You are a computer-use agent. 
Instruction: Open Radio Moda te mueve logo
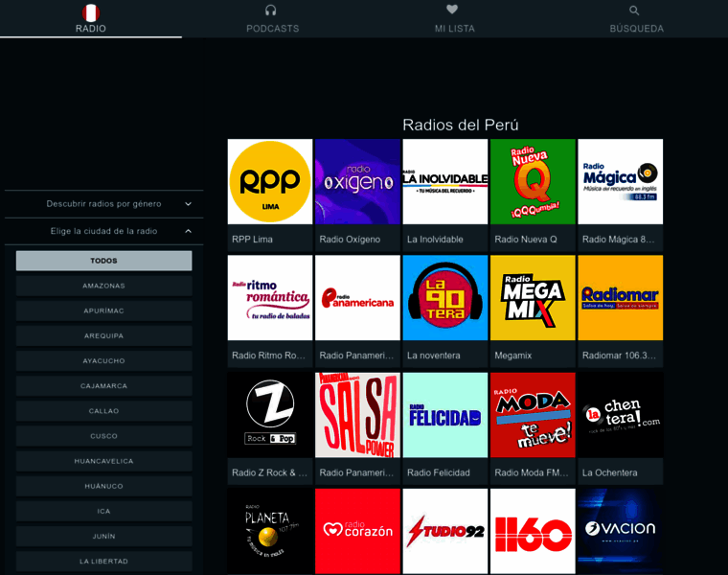[x=533, y=415]
